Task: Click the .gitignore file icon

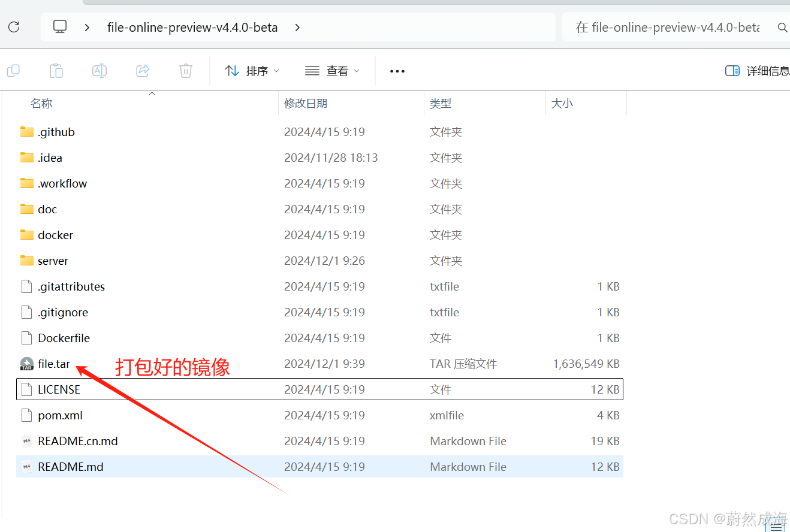Action: point(26,312)
